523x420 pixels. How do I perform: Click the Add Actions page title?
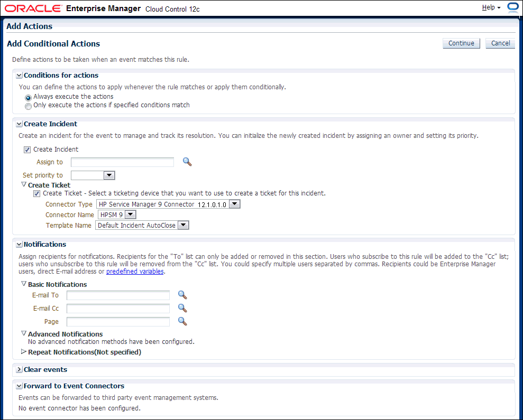30,26
